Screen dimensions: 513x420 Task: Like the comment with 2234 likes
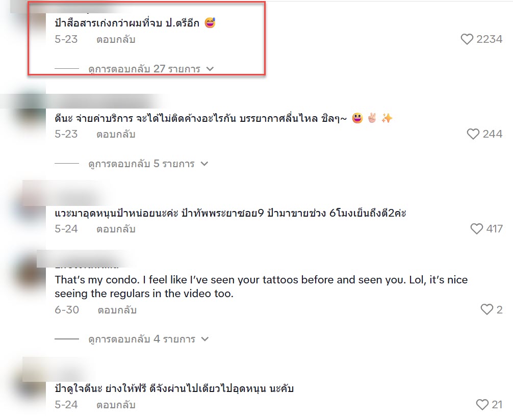[x=467, y=39]
